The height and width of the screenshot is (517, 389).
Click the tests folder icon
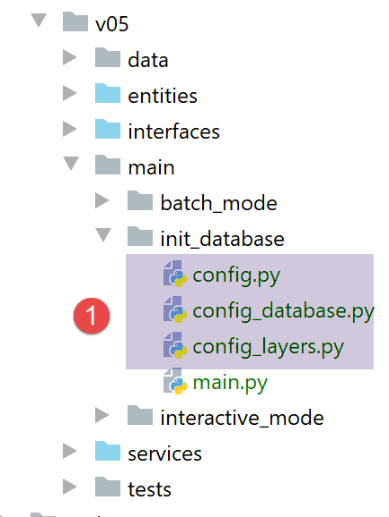(107, 487)
